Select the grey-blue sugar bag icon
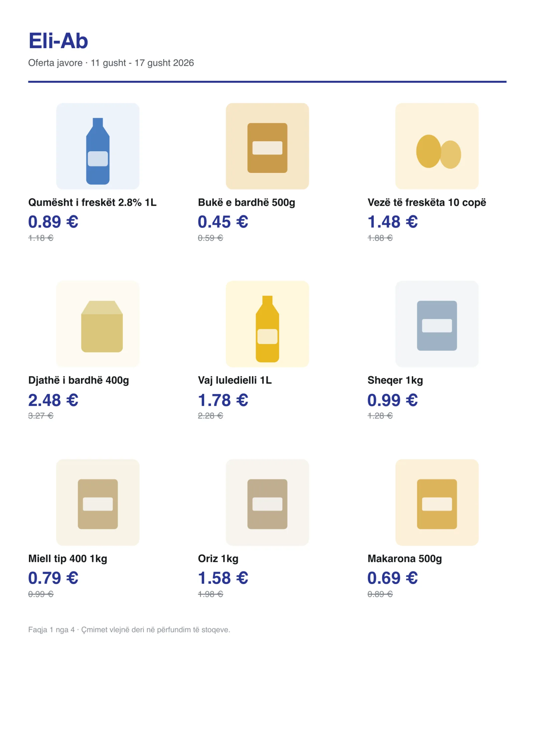This screenshot has height=756, width=534. pos(437,324)
